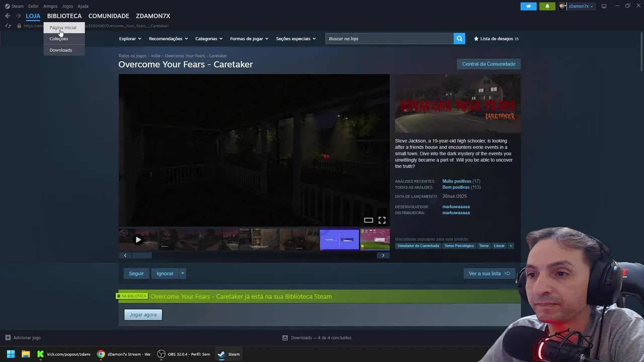Open the Bem positivas all reviews link
Image resolution: width=644 pixels, height=362 pixels.
(456, 187)
